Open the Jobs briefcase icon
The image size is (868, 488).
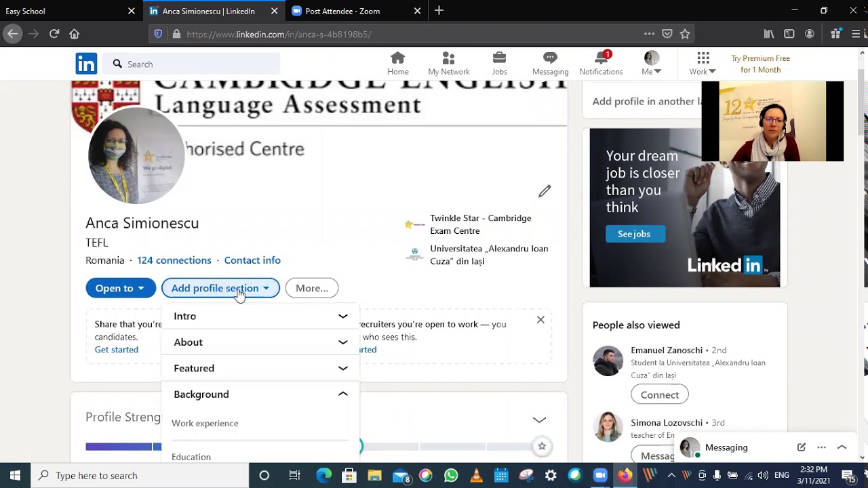coord(499,59)
